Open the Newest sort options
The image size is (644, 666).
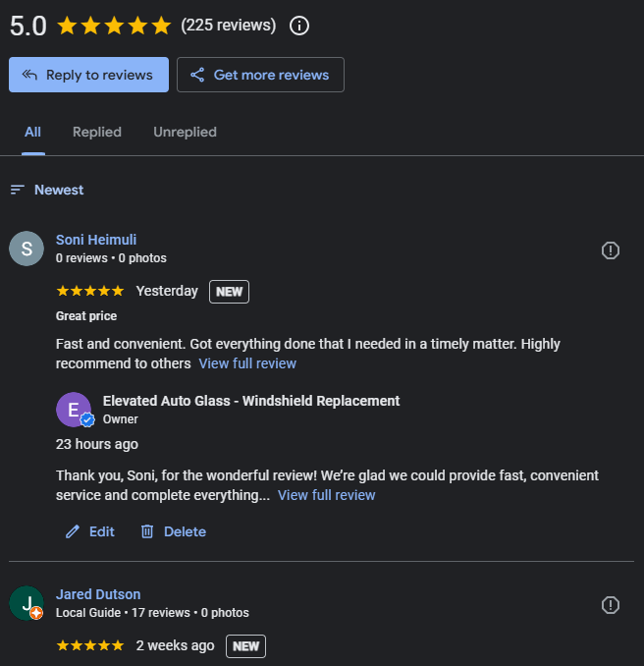47,190
